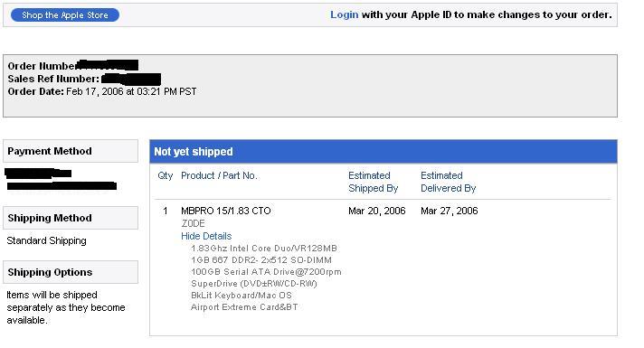The height and width of the screenshot is (348, 644).
Task: Select the 1GB 667 DDR2 memory line
Action: click(261, 260)
